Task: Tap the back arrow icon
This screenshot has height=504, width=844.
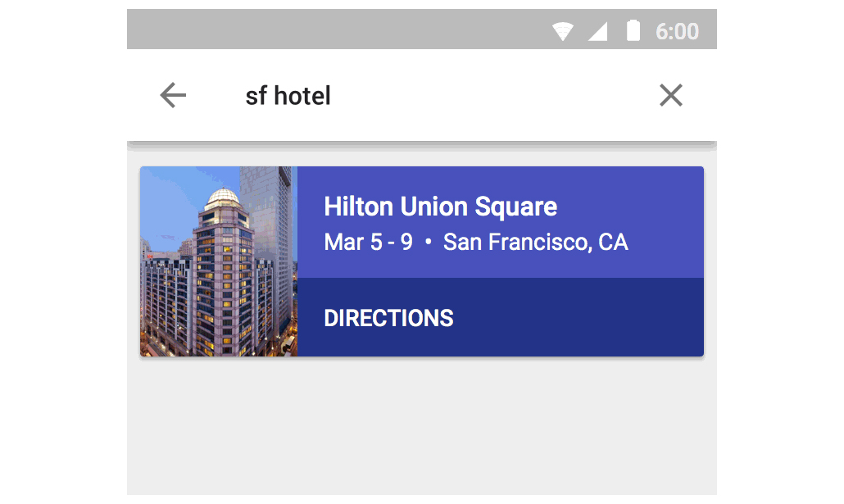Action: [x=173, y=96]
